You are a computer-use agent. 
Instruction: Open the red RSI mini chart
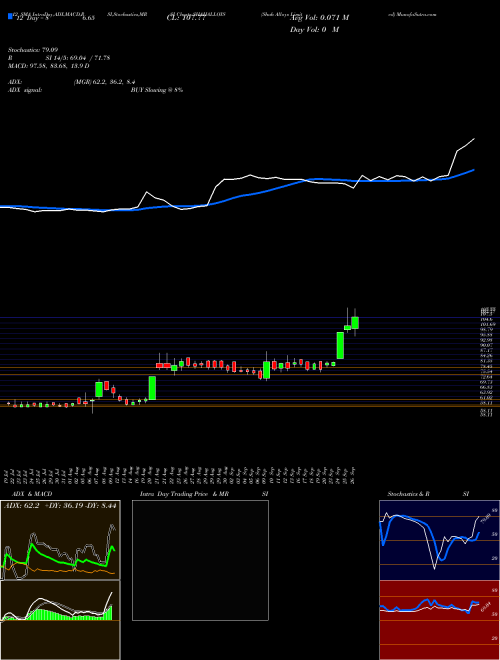pyautogui.click(x=439, y=620)
